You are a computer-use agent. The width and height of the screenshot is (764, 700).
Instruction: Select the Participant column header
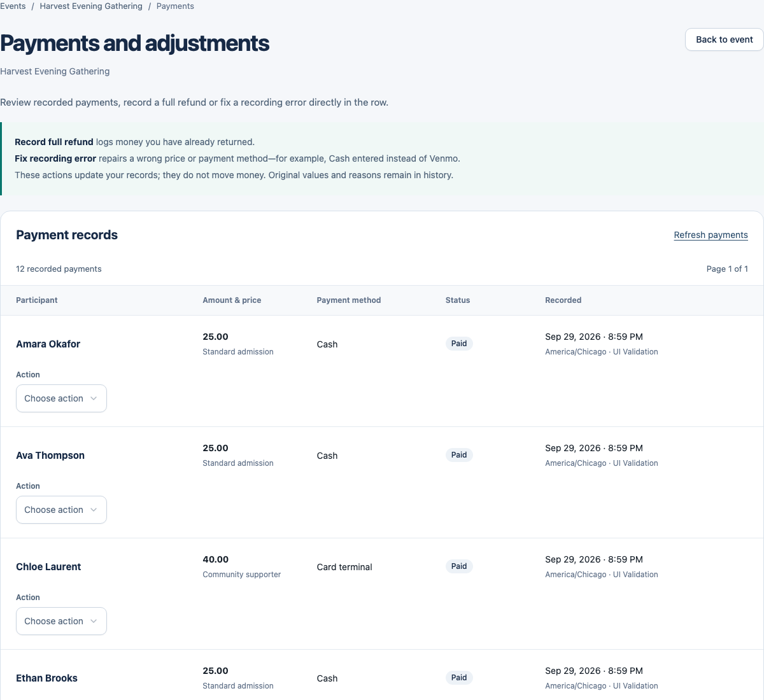[x=37, y=300]
